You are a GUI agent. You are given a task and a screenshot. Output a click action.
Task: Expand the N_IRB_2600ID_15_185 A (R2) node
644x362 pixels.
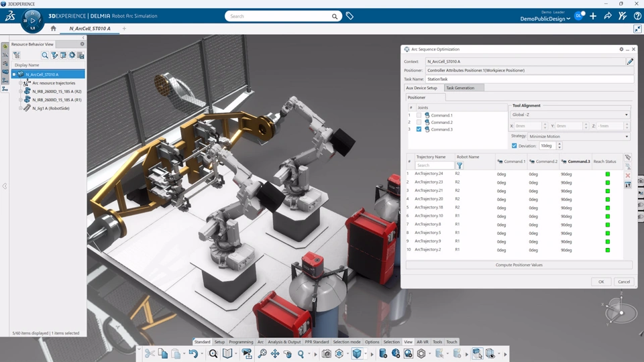21,92
